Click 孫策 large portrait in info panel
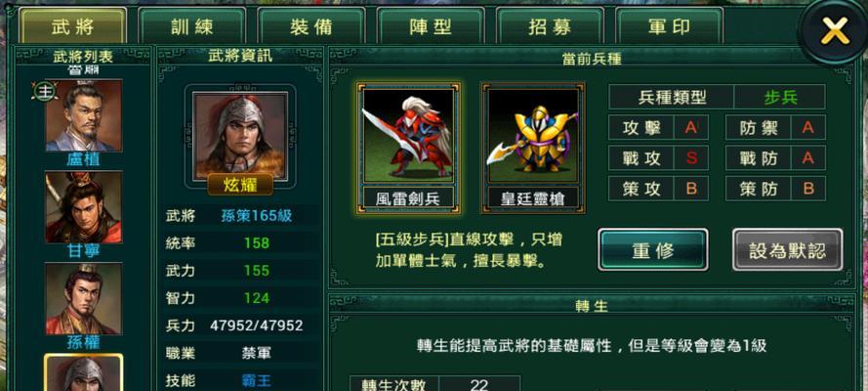Viewport: 868px width, 391px height. click(x=239, y=135)
